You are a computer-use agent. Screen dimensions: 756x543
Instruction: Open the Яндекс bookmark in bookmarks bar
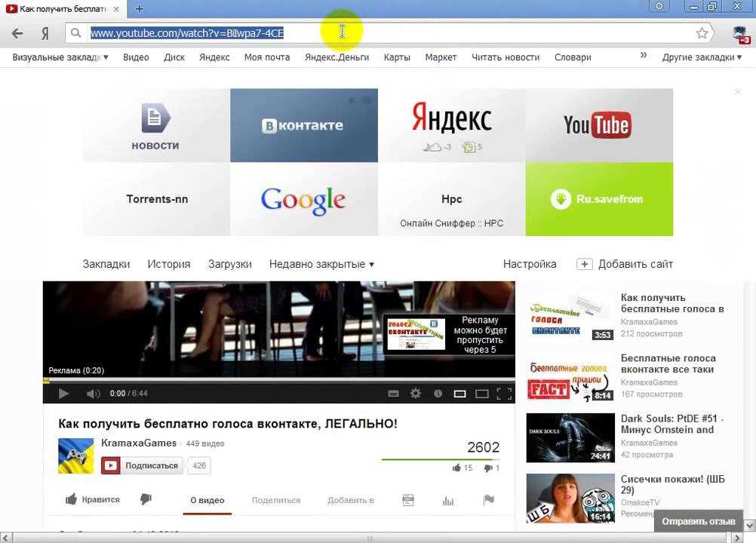pos(214,57)
